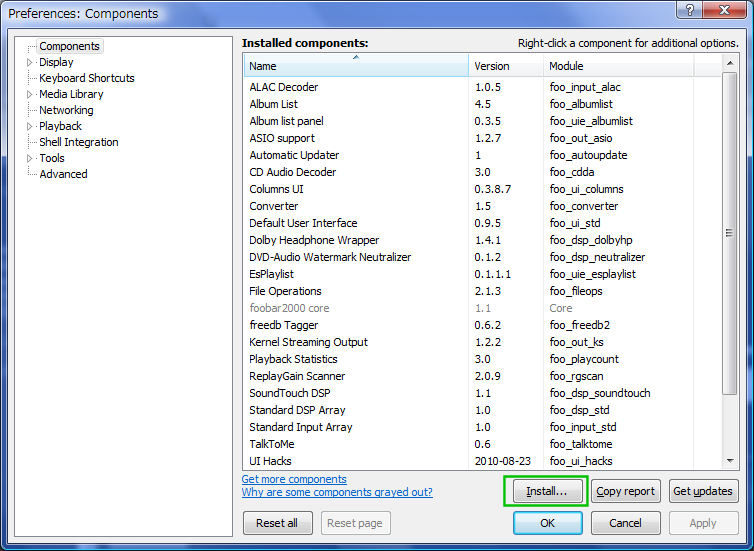Click version 0.3.8.7 cell
The image size is (754, 551).
tap(492, 189)
